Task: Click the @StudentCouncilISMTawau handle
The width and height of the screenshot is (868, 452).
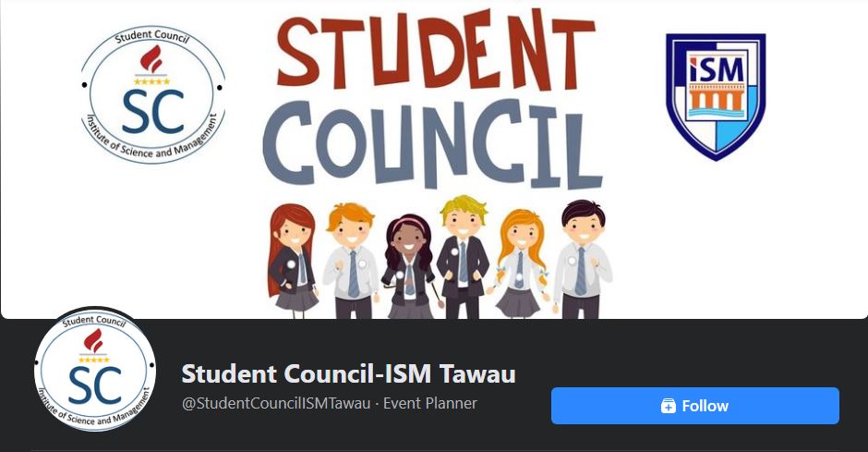Action: click(276, 403)
